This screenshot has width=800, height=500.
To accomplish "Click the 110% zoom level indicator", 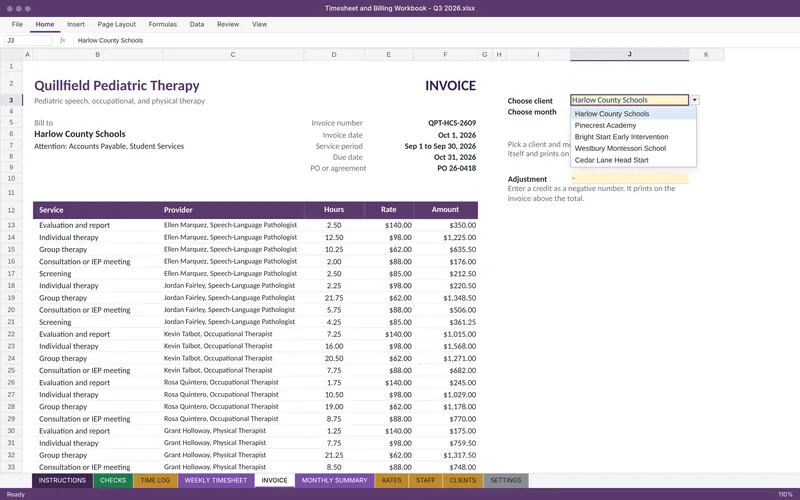I will pyautogui.click(x=785, y=494).
